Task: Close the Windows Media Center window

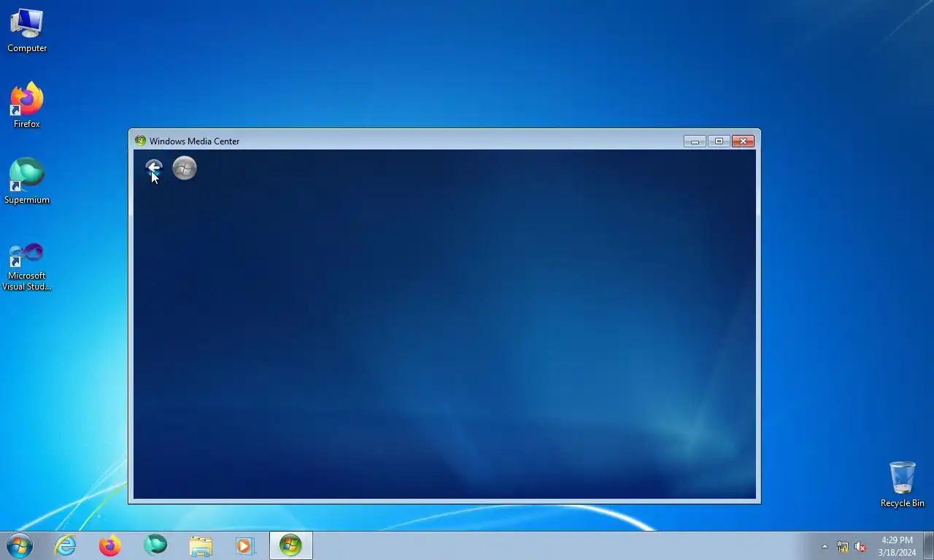Action: (x=743, y=141)
